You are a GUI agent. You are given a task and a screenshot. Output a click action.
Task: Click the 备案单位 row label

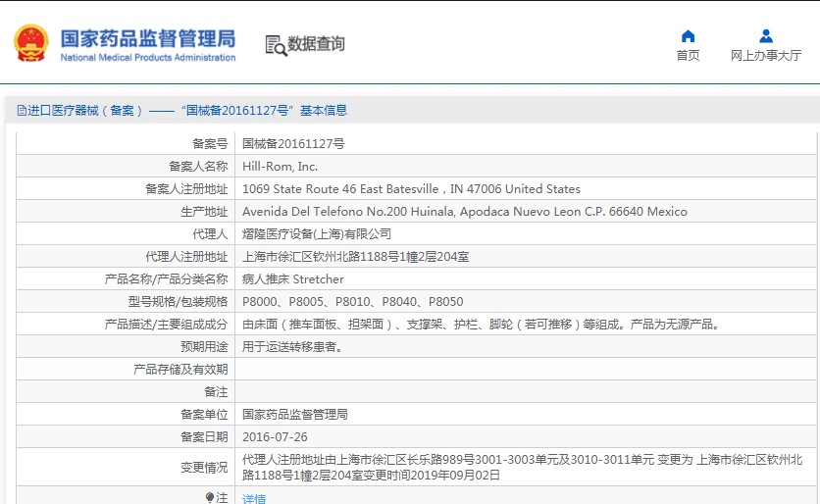tap(204, 414)
